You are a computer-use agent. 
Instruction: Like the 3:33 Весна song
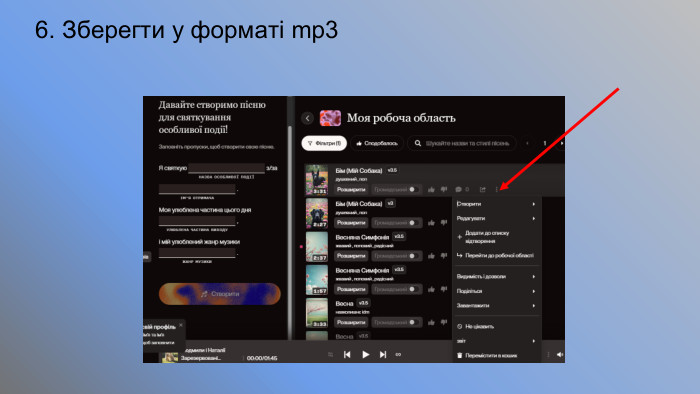431,322
